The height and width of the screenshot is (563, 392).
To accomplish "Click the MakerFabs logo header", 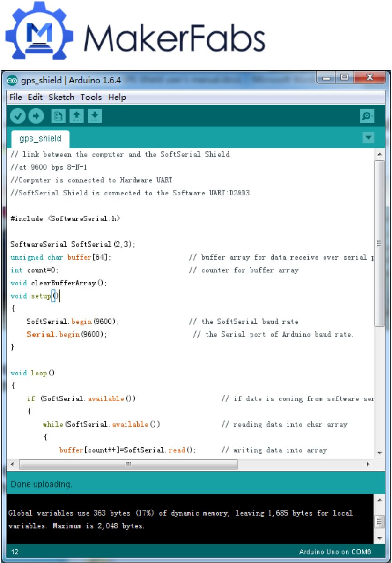I will point(135,30).
